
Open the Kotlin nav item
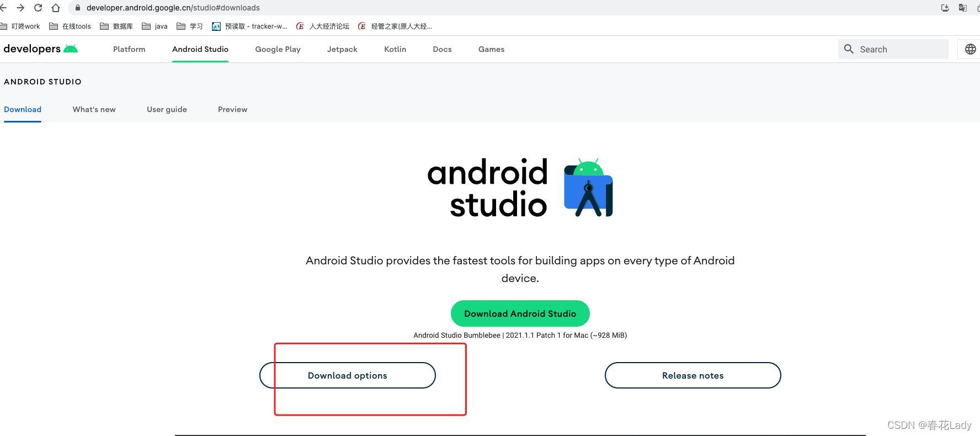point(395,49)
